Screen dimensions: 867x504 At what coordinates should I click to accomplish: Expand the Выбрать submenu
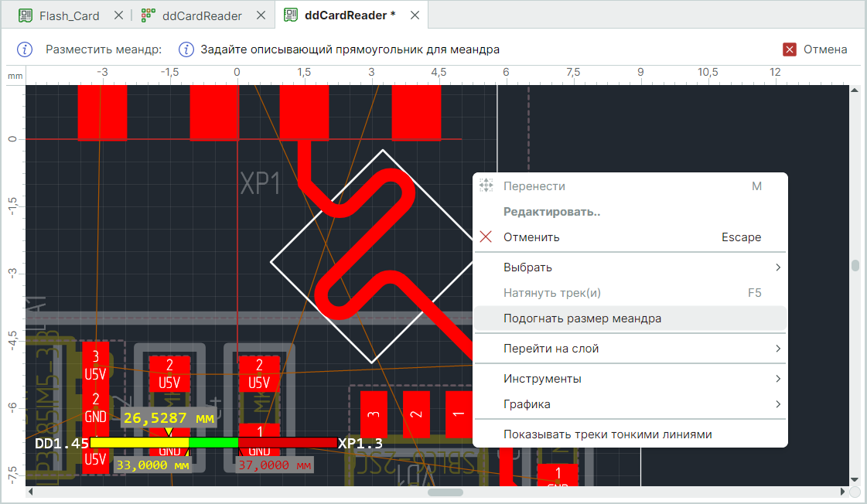point(778,267)
